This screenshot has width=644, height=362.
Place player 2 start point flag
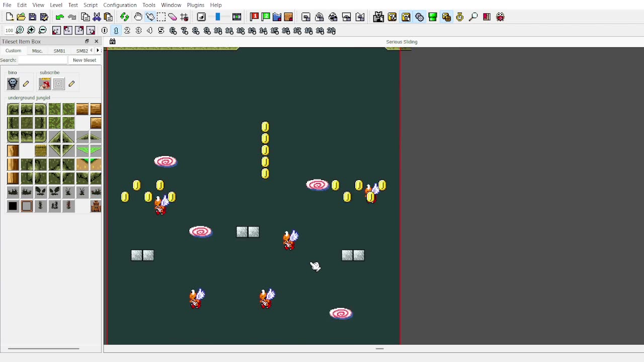coord(266,17)
